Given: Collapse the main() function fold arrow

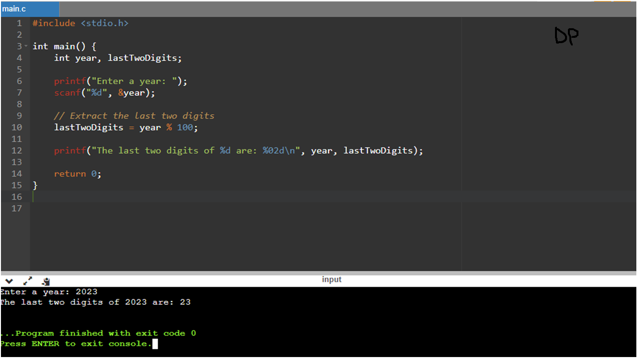Looking at the screenshot, I should click(25, 46).
